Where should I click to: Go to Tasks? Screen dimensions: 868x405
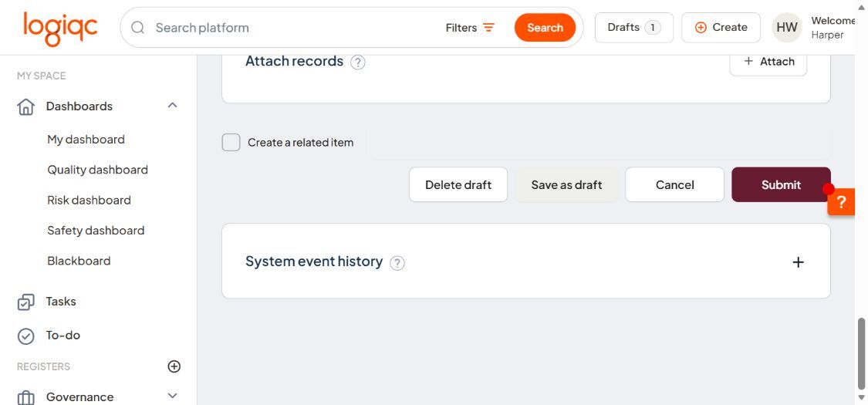click(61, 302)
